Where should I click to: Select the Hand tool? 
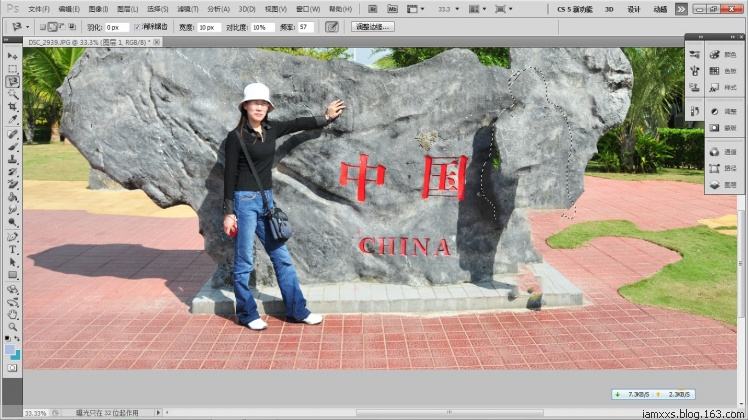tap(12, 314)
